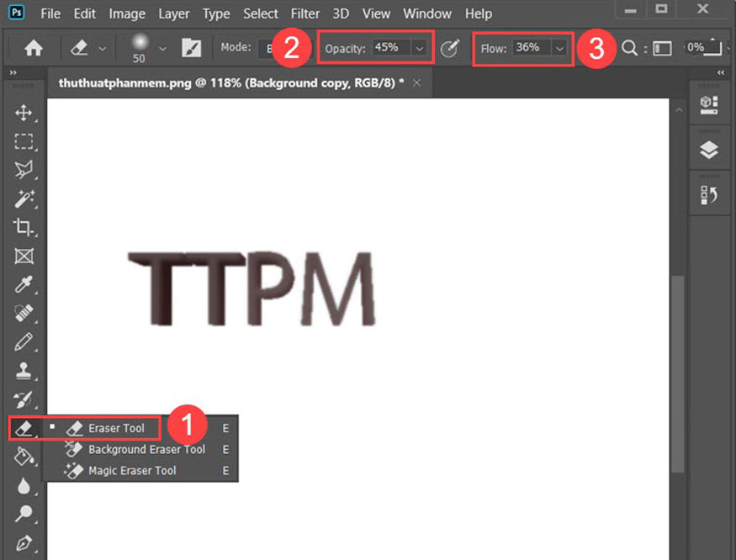
Task: Expand the Flow dropdown arrow
Action: point(559,49)
